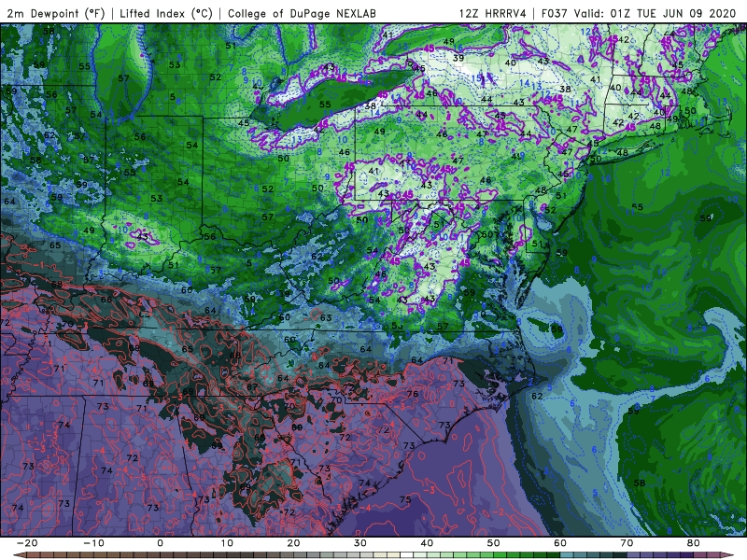
Task: Click the 'College of DuPage NEXLAB' label
Action: tap(302, 13)
